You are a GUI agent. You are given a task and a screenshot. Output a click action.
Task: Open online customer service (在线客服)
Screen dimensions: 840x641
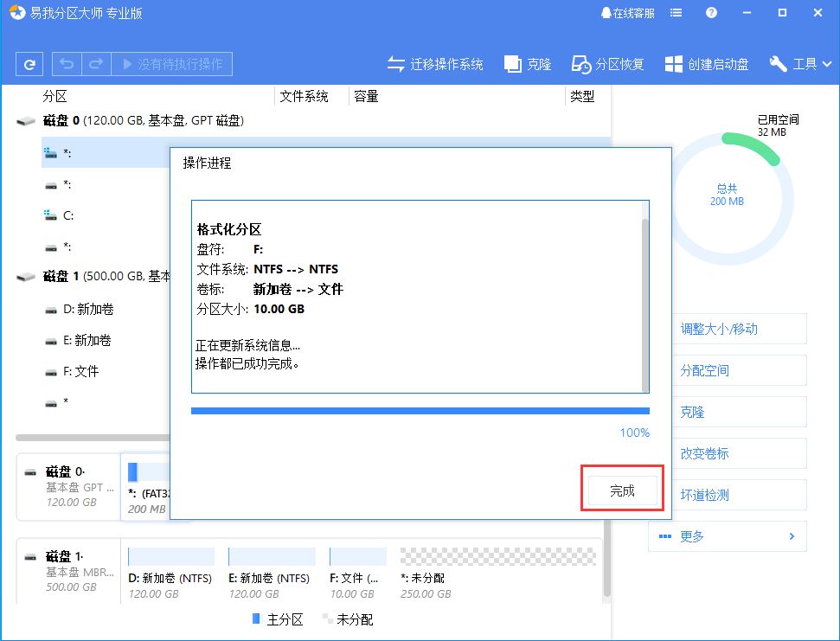point(627,13)
